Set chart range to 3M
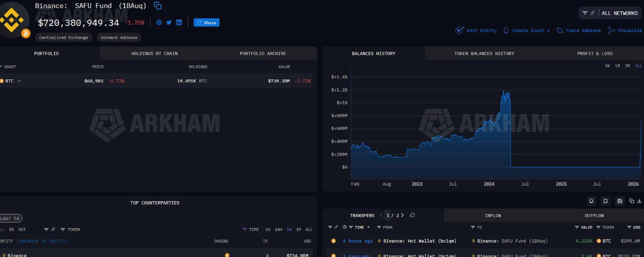 [x=627, y=66]
